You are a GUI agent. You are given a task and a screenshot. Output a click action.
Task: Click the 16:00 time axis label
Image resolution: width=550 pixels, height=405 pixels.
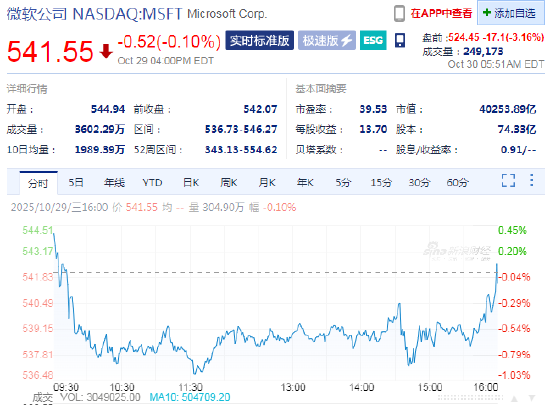point(485,387)
